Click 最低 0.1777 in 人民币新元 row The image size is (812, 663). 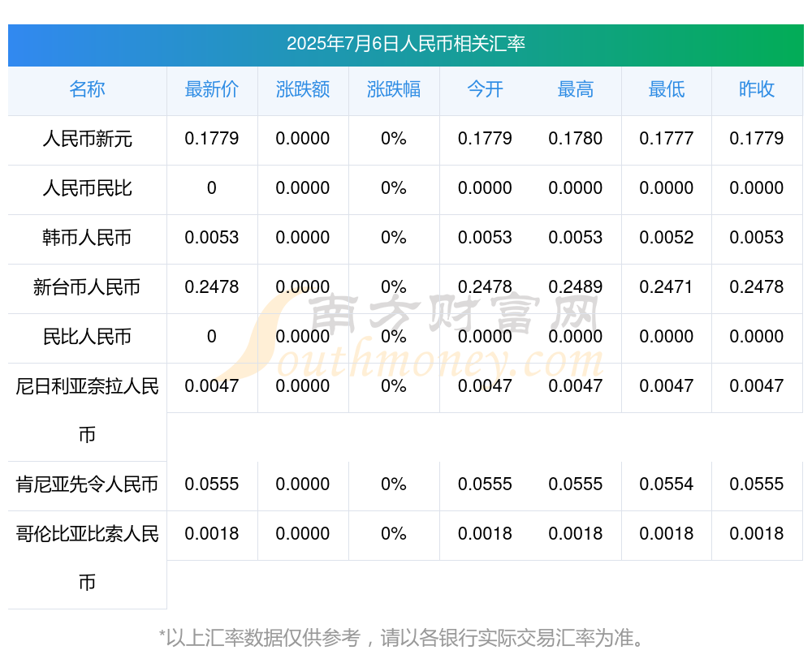click(667, 139)
